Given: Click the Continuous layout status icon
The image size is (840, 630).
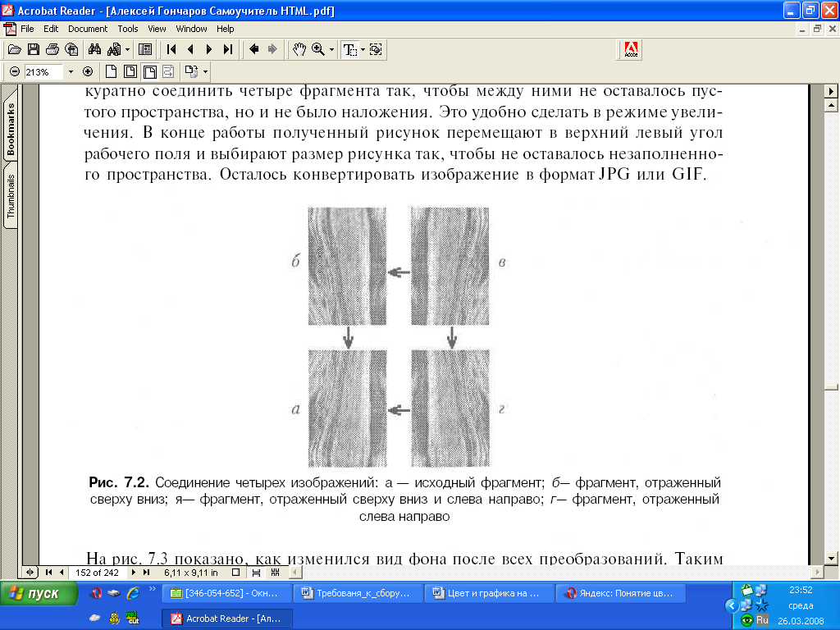Looking at the screenshot, I should click(256, 573).
